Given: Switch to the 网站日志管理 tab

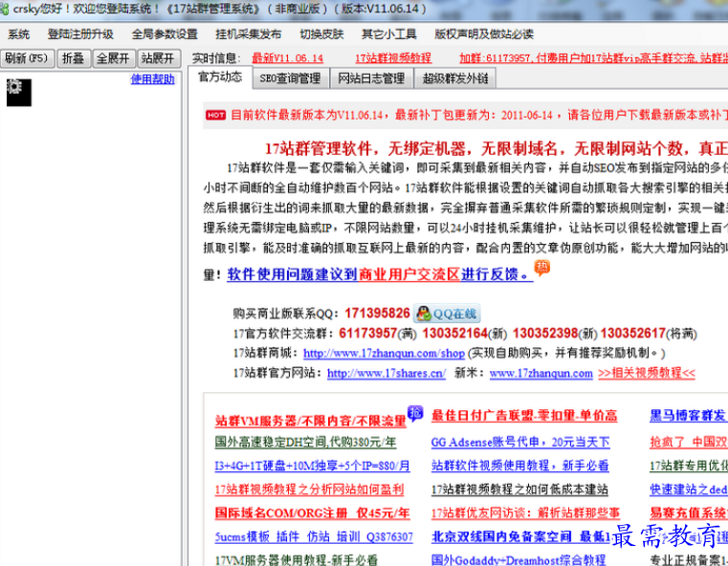Looking at the screenshot, I should [371, 78].
